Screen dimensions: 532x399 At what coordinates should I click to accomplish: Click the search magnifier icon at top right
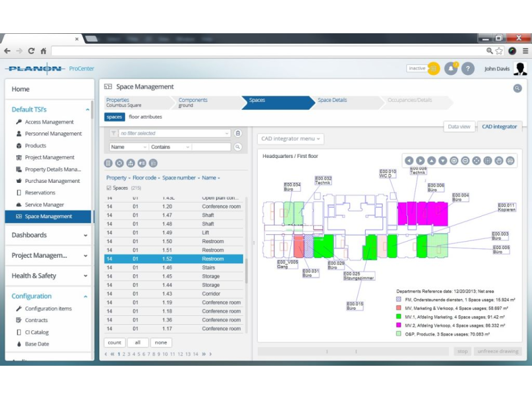pos(518,88)
